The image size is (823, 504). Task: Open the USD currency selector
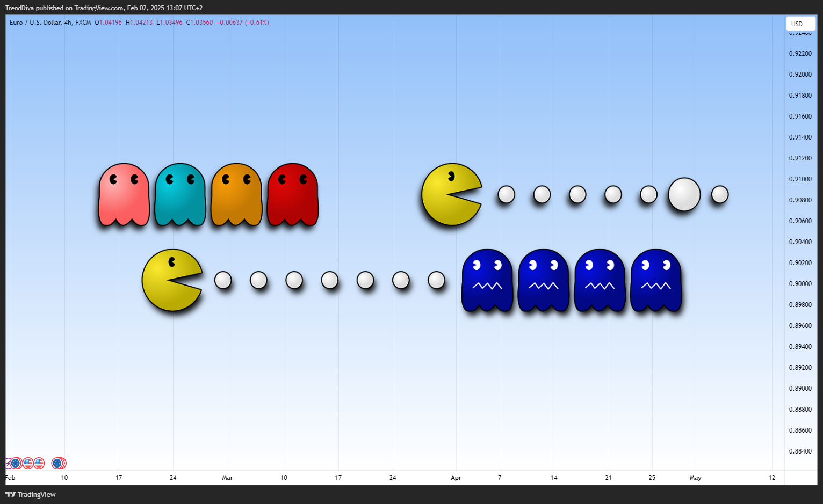click(x=800, y=24)
